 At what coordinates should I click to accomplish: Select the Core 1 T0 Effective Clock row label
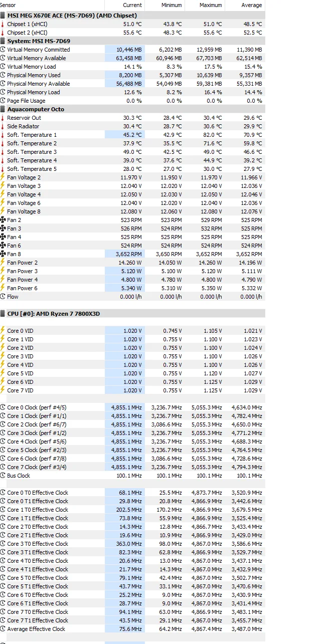[38, 510]
